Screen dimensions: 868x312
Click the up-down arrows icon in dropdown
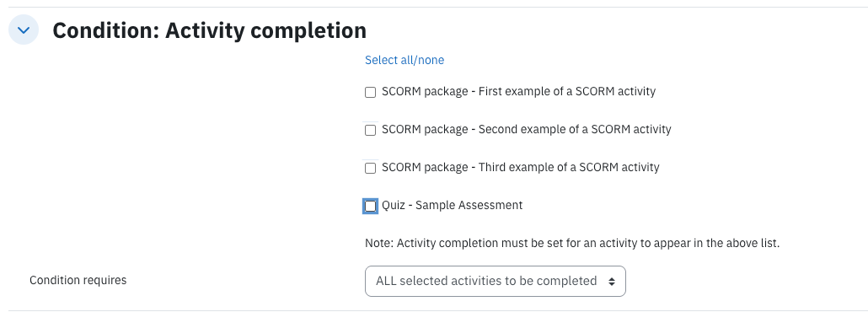[612, 282]
